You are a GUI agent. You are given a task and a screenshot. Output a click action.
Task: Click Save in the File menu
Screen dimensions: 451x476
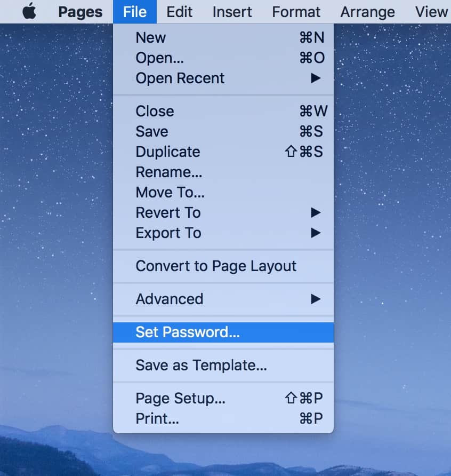(152, 132)
